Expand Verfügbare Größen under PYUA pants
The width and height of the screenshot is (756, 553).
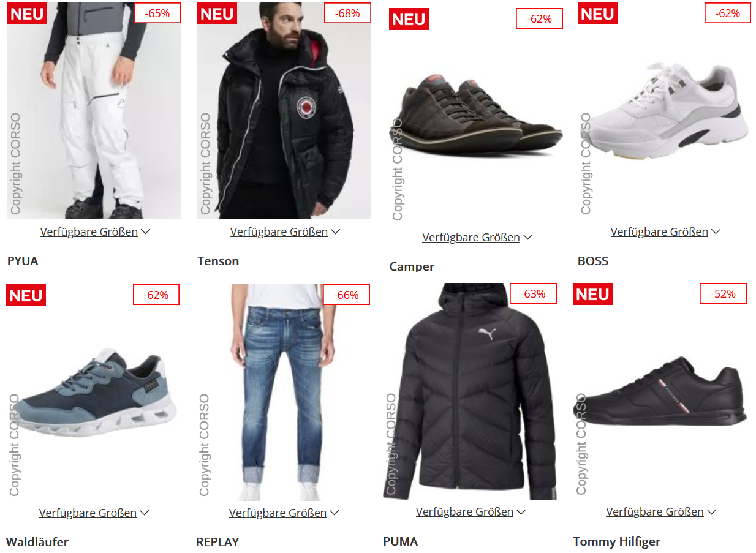(x=95, y=232)
